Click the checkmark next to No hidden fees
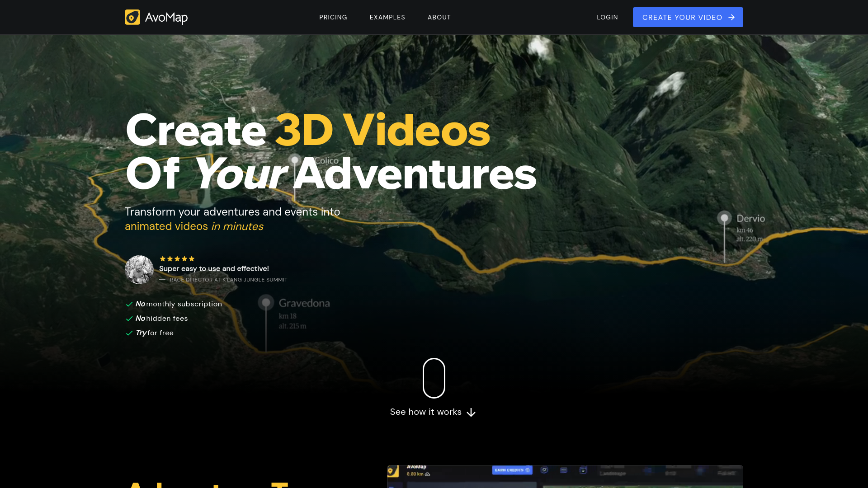Screen dimensions: 868x488 129,319
